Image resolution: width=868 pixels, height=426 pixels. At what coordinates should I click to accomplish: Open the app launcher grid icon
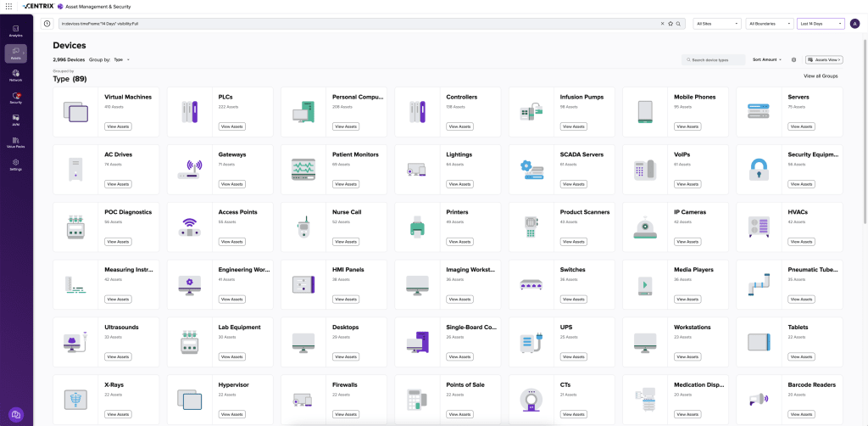8,6
